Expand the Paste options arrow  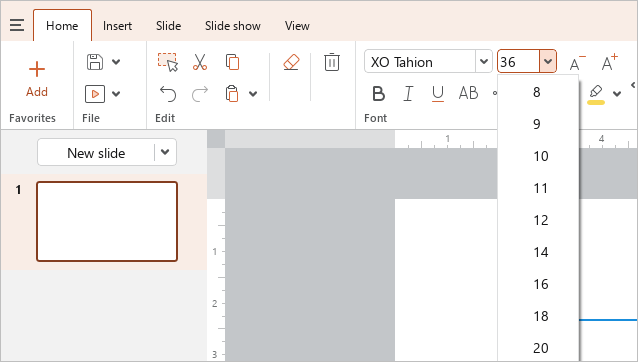pos(253,94)
